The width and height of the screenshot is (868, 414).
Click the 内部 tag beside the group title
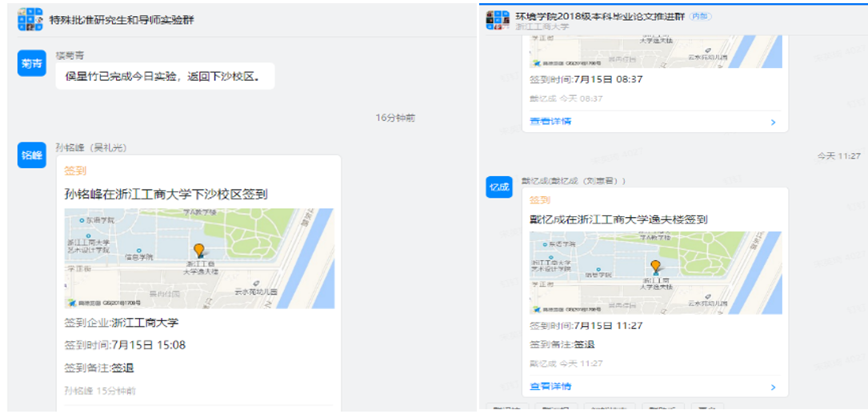(x=700, y=16)
